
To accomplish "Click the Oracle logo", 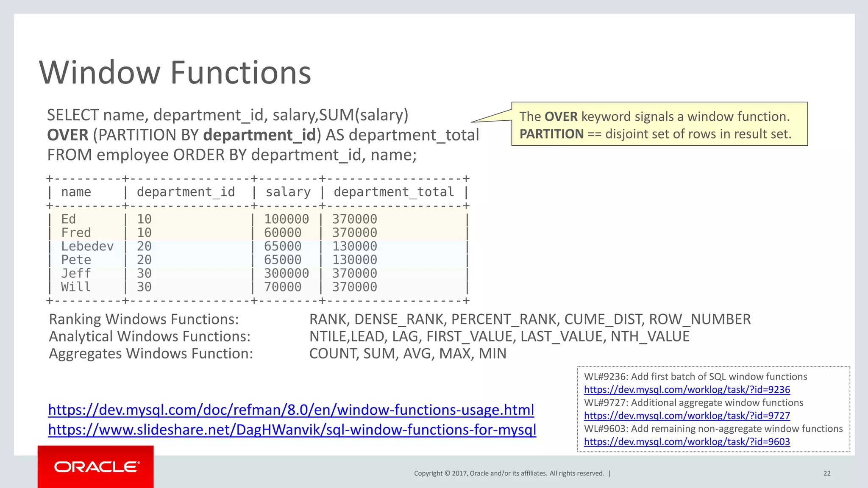I will click(96, 467).
